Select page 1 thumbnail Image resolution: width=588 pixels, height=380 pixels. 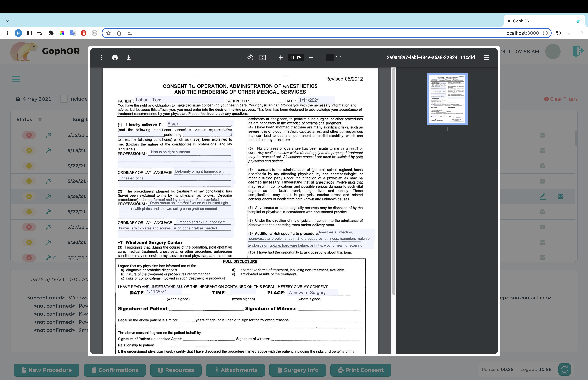click(447, 99)
